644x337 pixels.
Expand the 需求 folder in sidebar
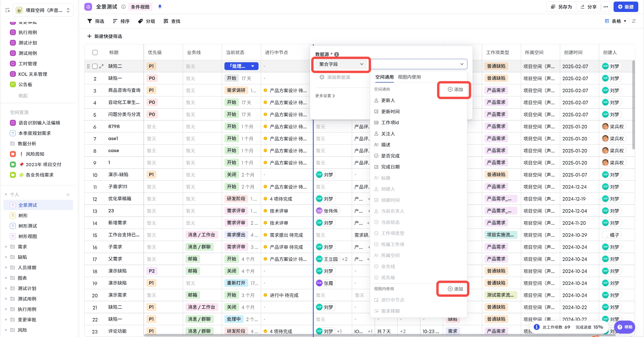tap(6, 247)
